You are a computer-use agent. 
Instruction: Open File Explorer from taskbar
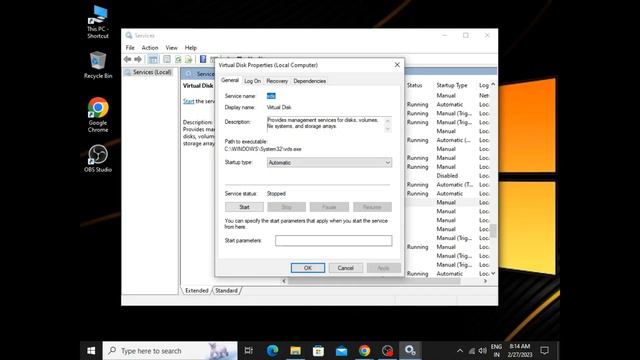[296, 351]
